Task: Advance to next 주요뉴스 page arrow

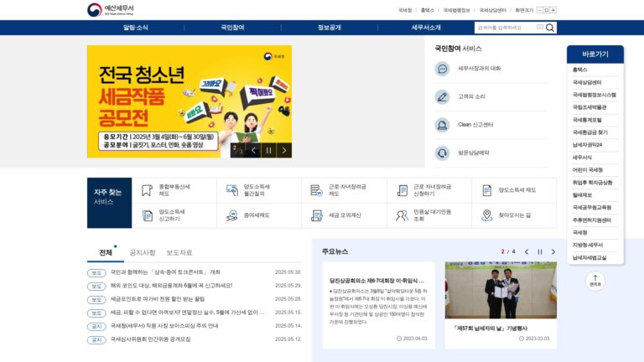Action: pyautogui.click(x=553, y=252)
